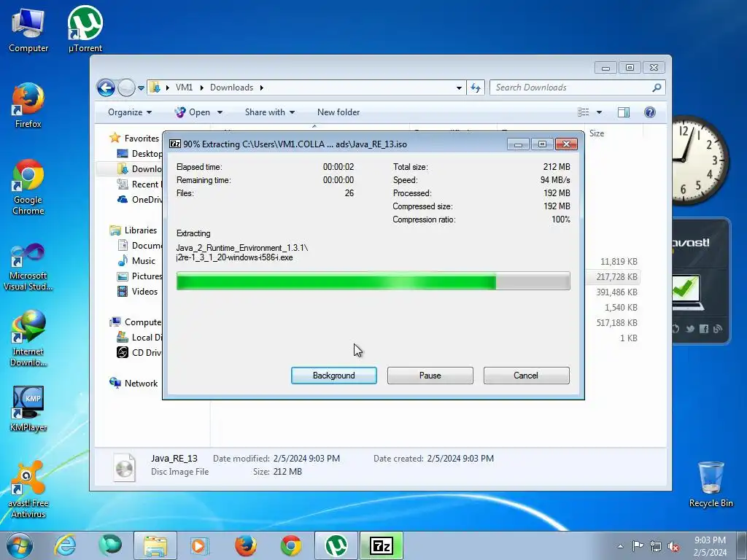Open the Computer desktop icon

tap(28, 30)
